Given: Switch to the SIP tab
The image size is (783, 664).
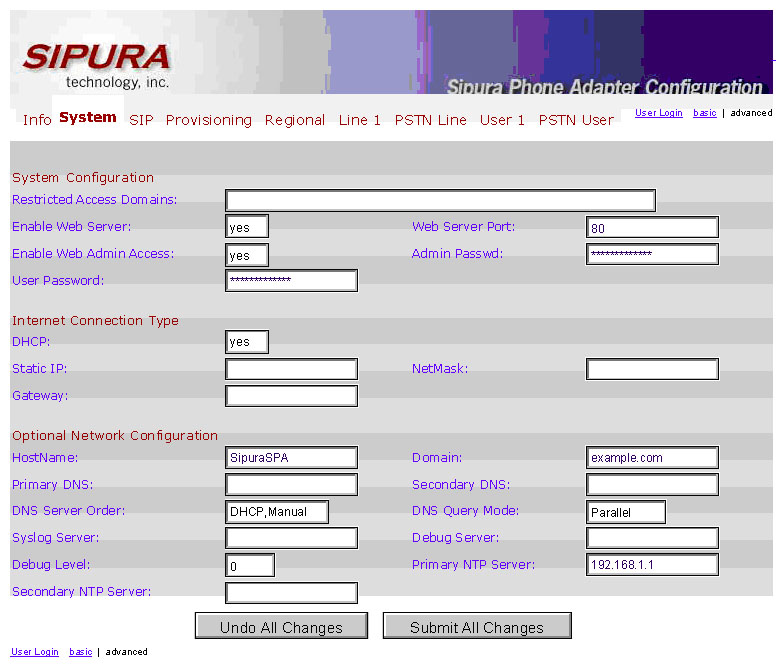Looking at the screenshot, I should pyautogui.click(x=141, y=120).
